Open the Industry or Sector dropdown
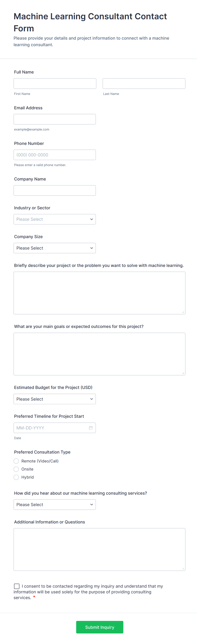The height and width of the screenshot is (644, 197). [x=54, y=219]
